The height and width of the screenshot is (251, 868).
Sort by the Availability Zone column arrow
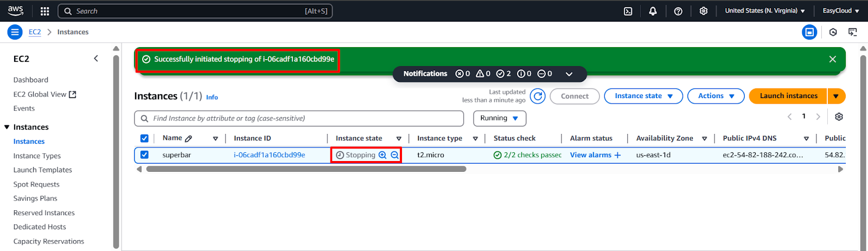(705, 139)
